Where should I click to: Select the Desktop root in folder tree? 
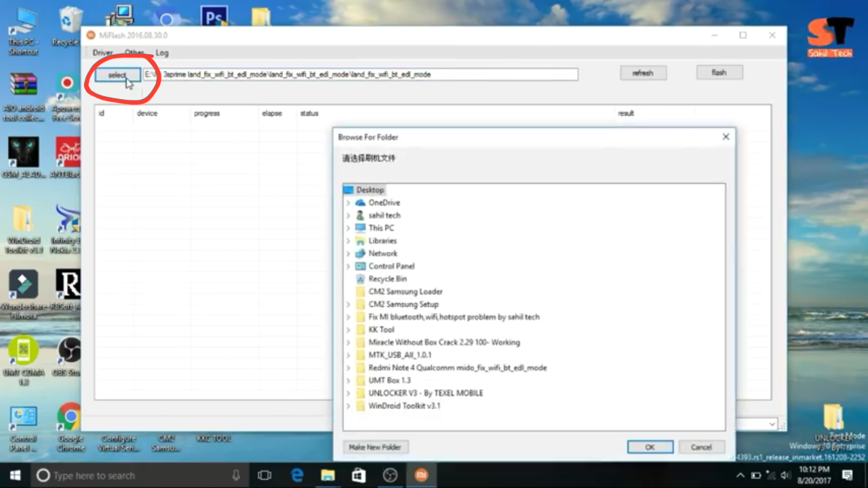[370, 190]
